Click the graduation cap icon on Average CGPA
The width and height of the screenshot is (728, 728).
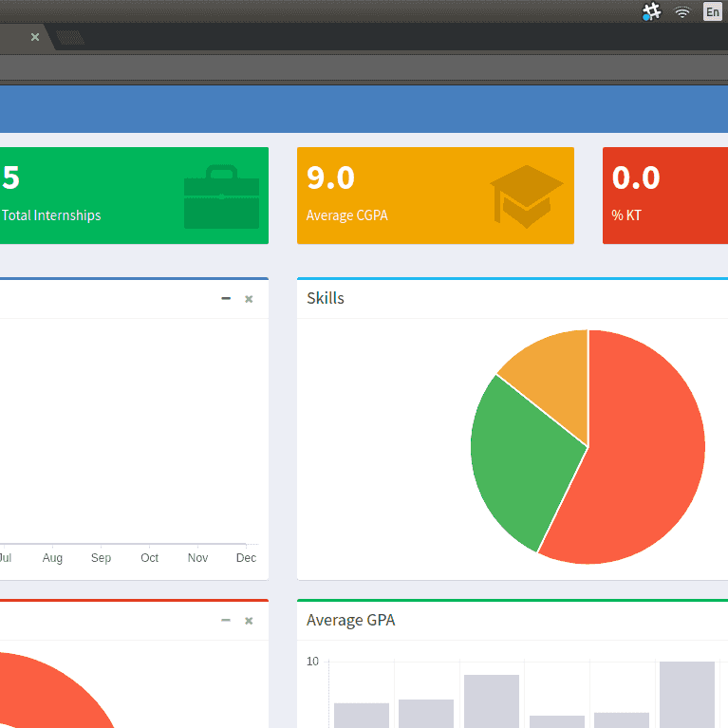coord(526,196)
